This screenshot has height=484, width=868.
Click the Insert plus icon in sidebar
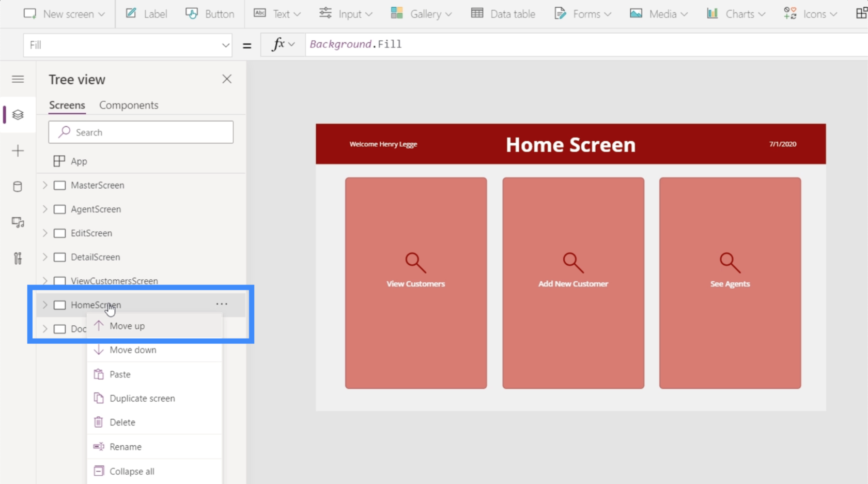pyautogui.click(x=18, y=151)
